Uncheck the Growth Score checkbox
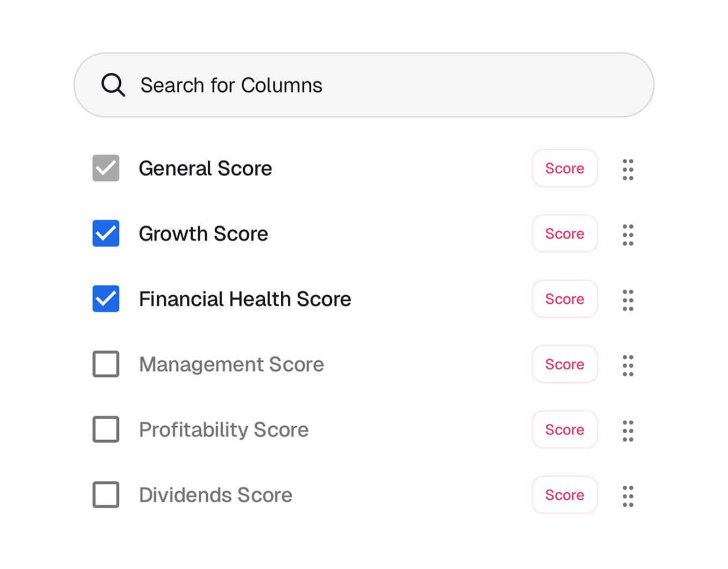Image resolution: width=728 pixels, height=569 pixels. point(105,234)
